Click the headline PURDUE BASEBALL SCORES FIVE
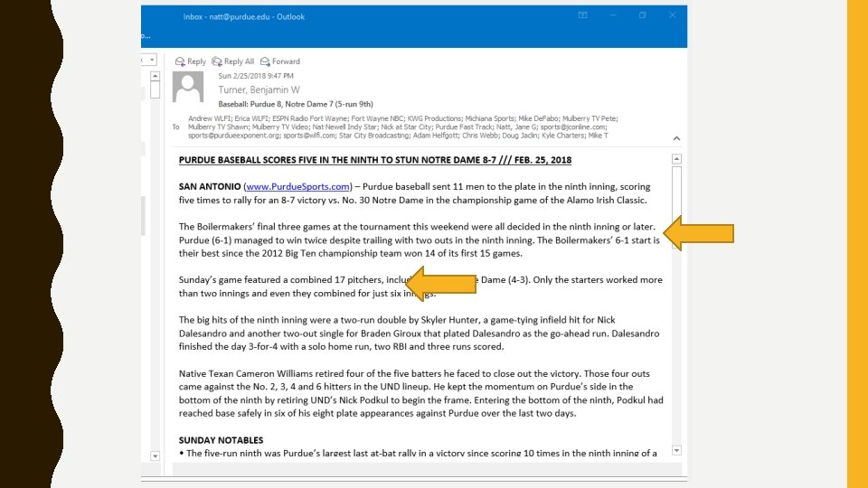The image size is (868, 488). click(374, 160)
